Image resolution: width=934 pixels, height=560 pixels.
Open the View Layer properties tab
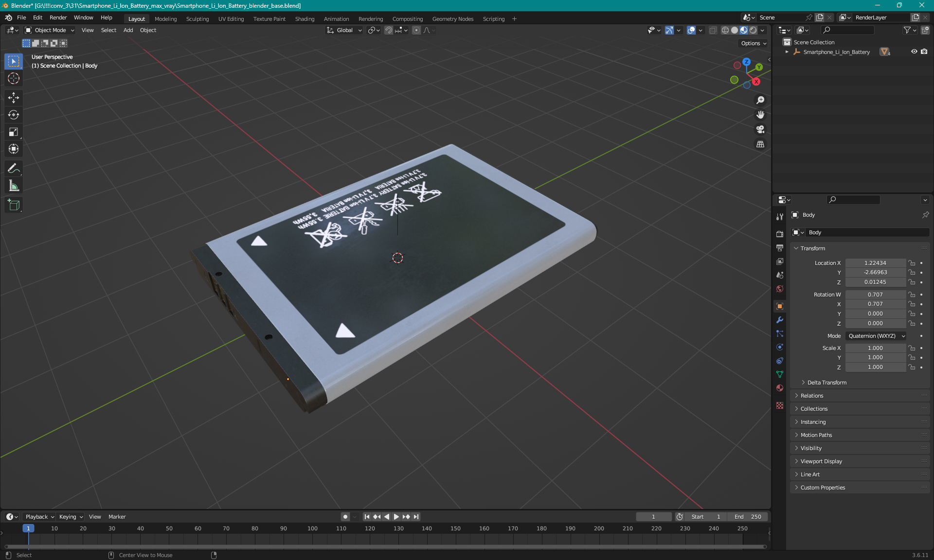point(780,261)
